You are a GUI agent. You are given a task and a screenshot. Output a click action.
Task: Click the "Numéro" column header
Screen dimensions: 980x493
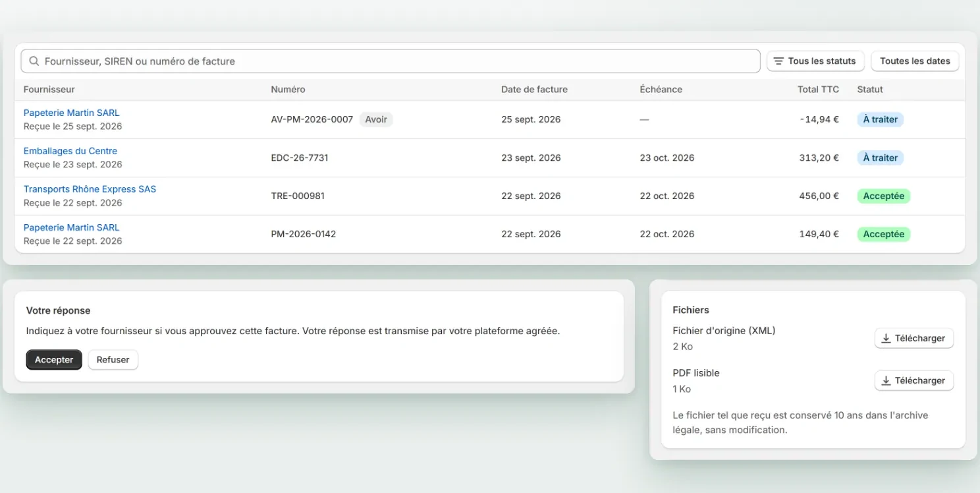[x=288, y=90]
